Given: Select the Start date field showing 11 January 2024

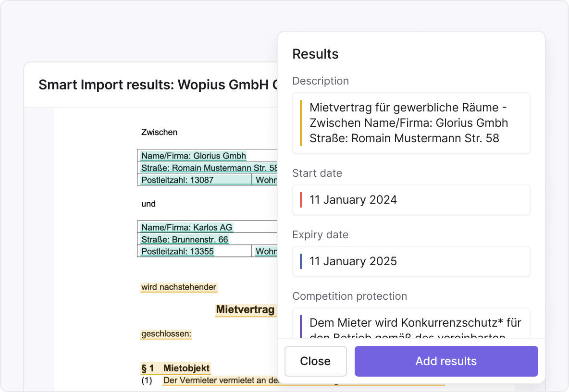Looking at the screenshot, I should [411, 200].
